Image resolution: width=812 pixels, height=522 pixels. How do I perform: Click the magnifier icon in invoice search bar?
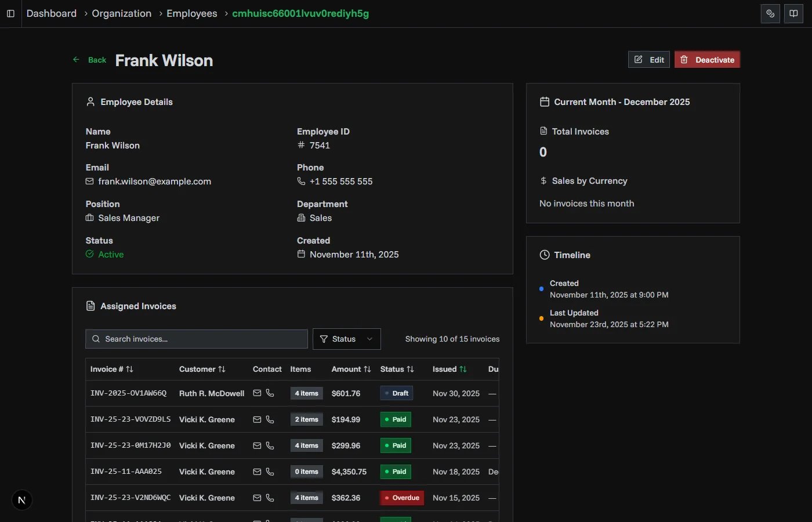[x=96, y=339]
